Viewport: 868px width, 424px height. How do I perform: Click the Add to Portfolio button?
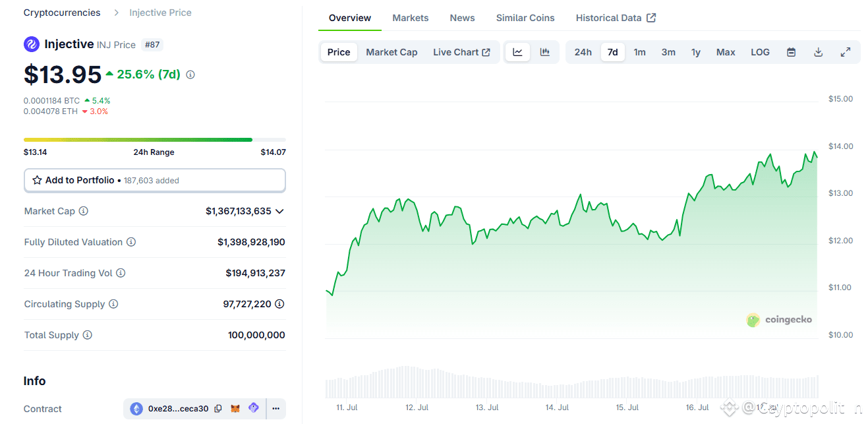pos(155,180)
